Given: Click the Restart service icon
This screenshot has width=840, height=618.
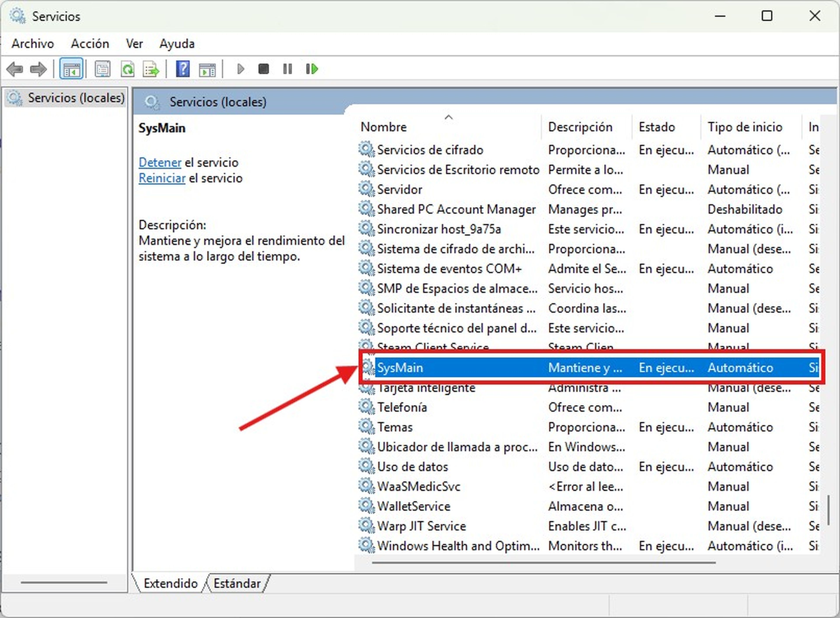Looking at the screenshot, I should coord(311,69).
